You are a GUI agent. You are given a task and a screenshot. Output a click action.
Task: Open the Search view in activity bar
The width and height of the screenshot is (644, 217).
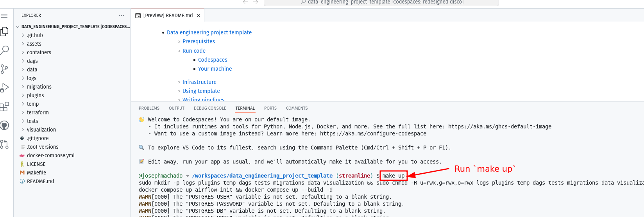point(4,50)
